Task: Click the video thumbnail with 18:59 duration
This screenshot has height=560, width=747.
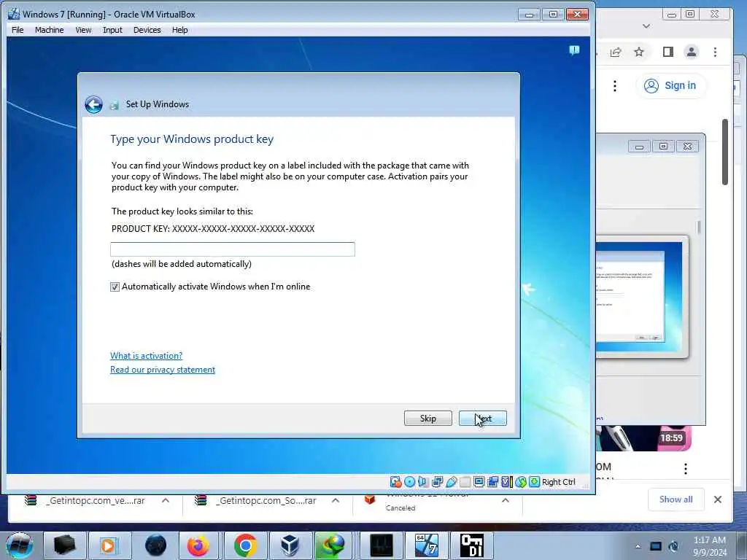Action: click(x=643, y=438)
